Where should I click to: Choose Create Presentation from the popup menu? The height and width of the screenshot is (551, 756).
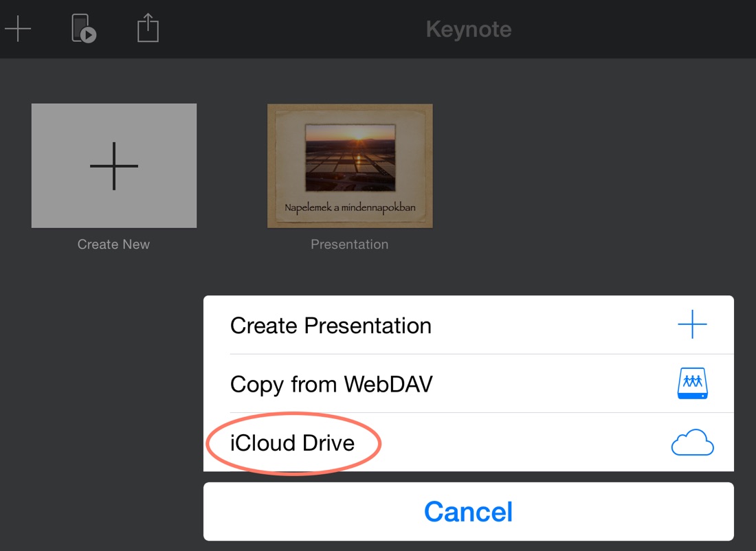pyautogui.click(x=469, y=325)
